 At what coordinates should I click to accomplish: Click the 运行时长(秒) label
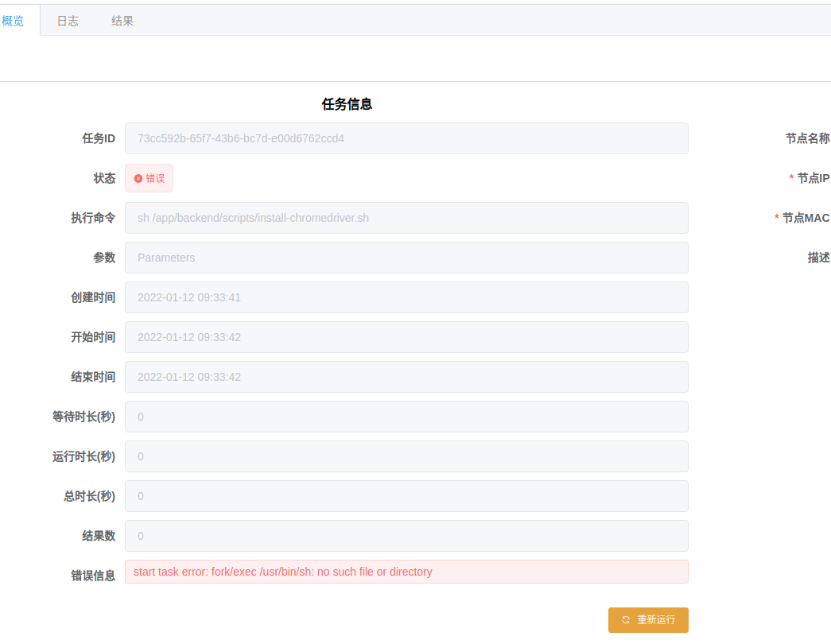83,456
